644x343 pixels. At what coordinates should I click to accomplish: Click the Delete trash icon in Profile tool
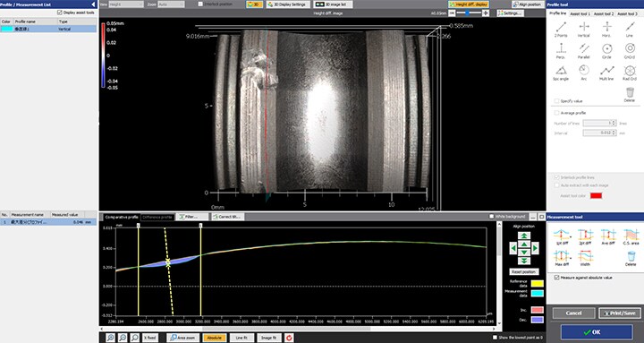(630, 94)
